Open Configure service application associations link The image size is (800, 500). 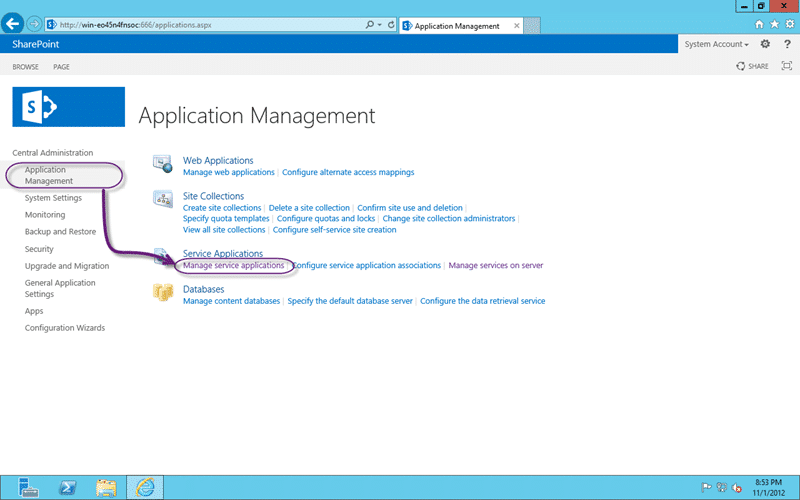366,265
